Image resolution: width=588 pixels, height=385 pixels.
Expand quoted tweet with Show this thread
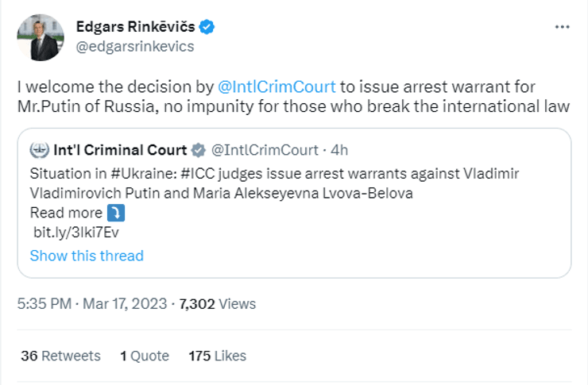coord(87,256)
